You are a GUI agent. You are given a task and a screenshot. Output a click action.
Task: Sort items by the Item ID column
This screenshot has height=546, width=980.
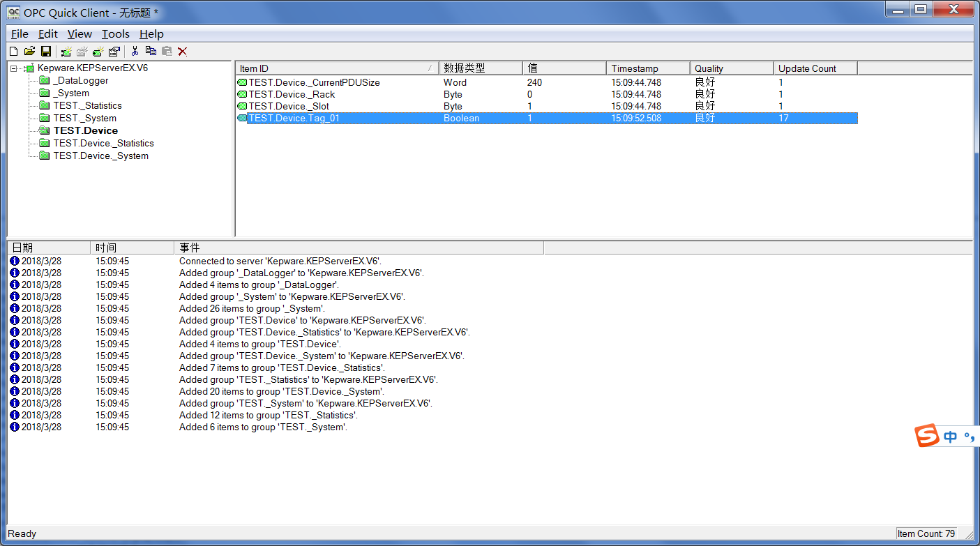[337, 68]
